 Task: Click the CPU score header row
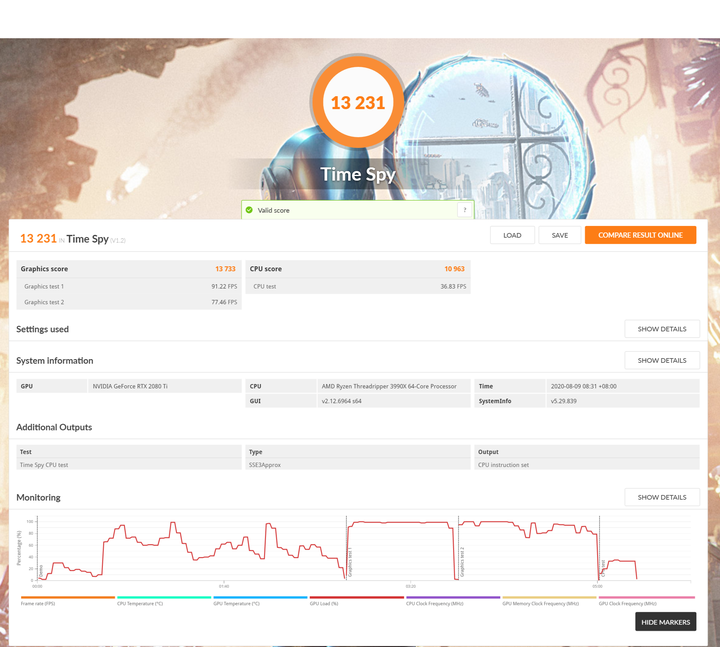[358, 269]
